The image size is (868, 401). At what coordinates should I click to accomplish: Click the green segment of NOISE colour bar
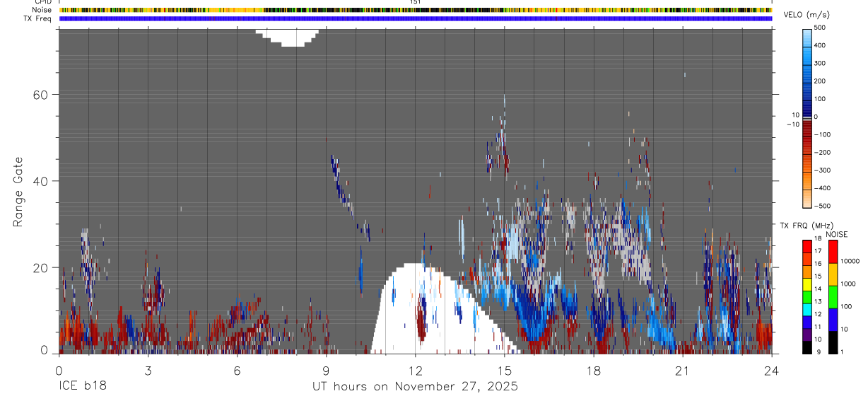833,297
